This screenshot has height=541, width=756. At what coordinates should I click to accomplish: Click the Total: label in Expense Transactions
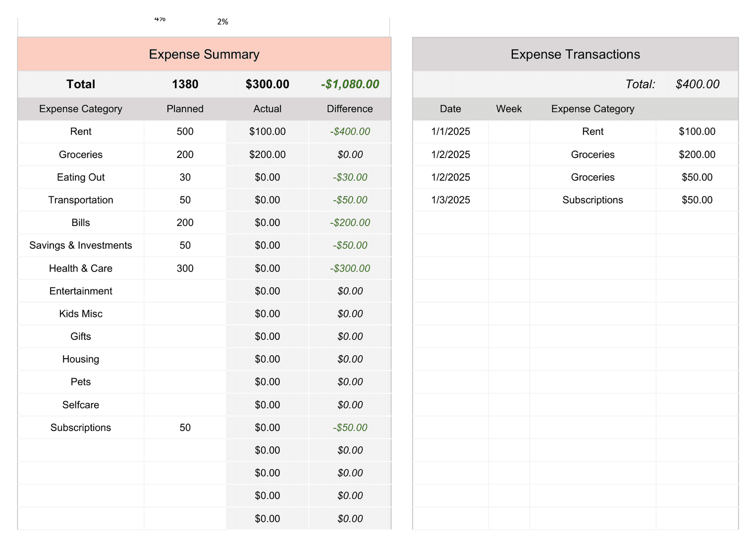point(640,84)
